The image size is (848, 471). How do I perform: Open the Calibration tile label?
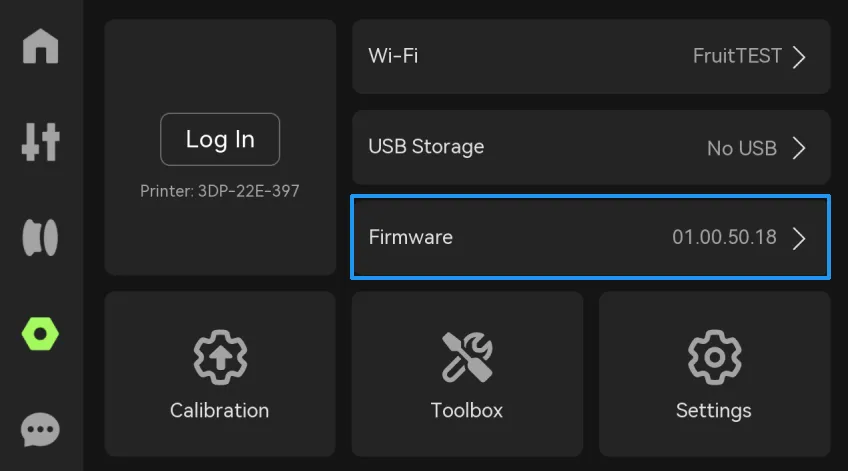tap(220, 410)
